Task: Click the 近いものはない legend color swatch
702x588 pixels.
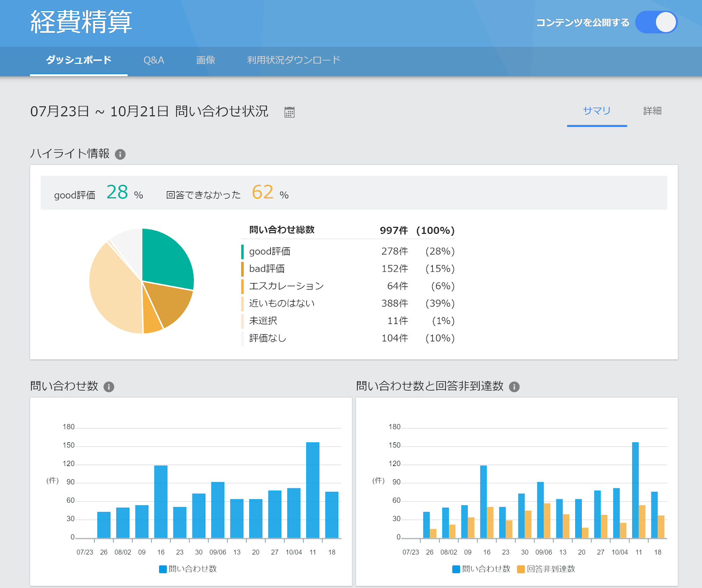Action: [x=243, y=304]
